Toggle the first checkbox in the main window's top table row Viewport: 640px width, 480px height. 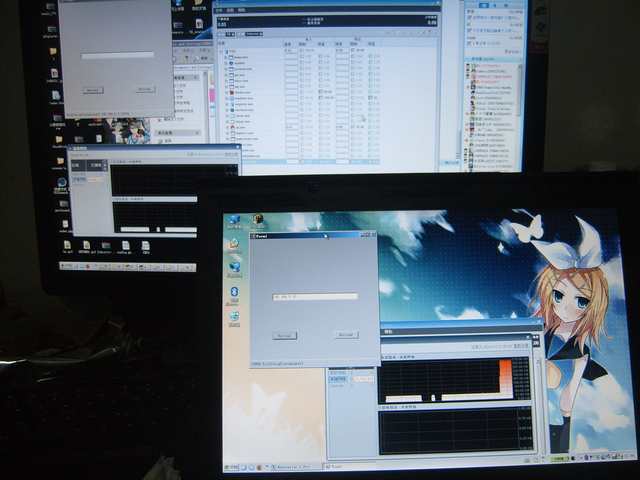pos(302,51)
